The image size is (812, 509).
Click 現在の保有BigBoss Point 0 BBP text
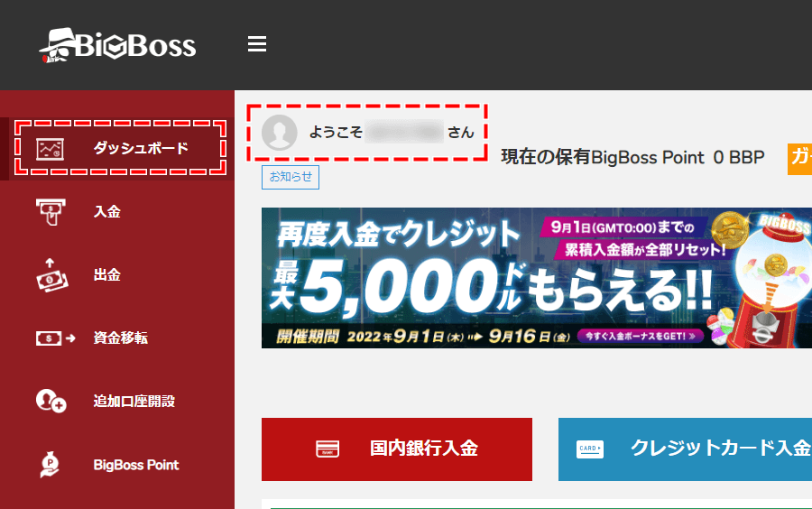click(632, 157)
